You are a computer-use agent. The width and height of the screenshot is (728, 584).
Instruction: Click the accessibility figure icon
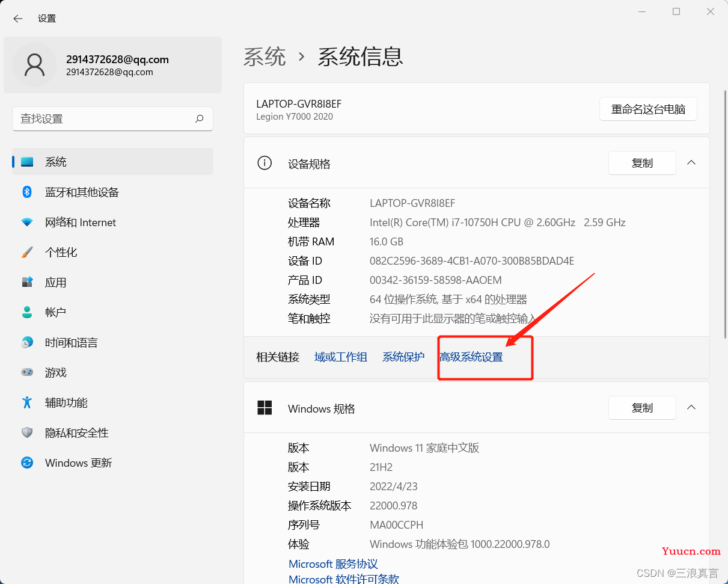point(27,402)
